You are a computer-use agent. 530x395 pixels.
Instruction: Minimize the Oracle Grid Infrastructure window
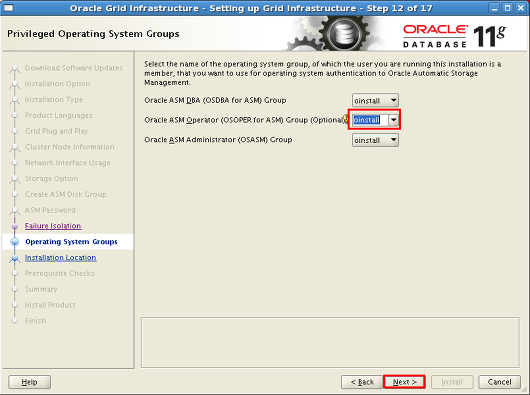click(x=494, y=8)
